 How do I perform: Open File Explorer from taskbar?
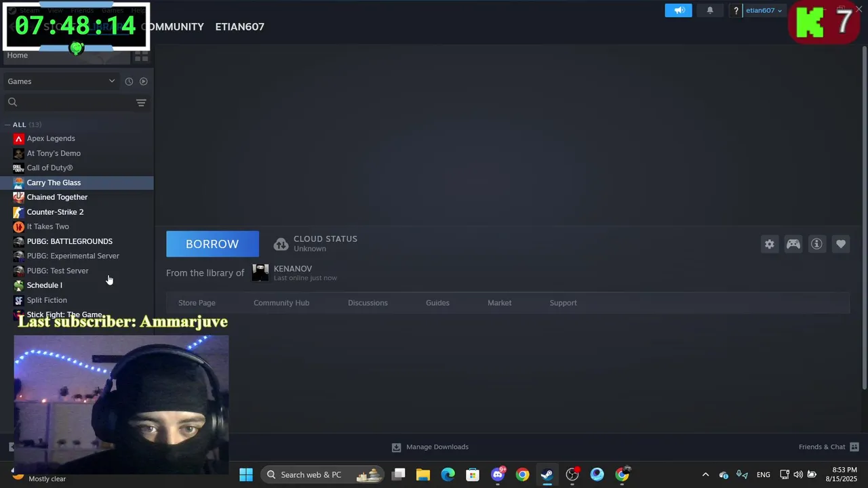423,474
